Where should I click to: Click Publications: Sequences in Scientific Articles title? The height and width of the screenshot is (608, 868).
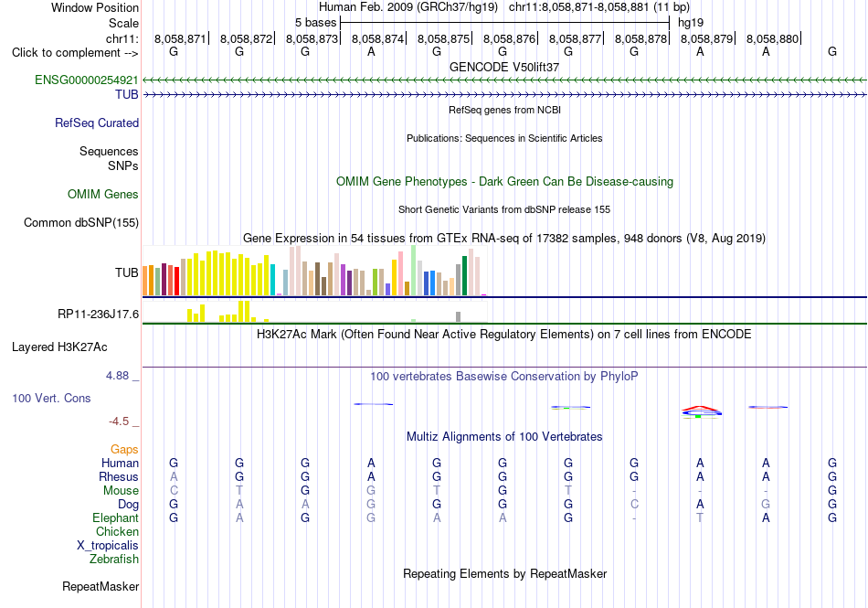pos(504,138)
